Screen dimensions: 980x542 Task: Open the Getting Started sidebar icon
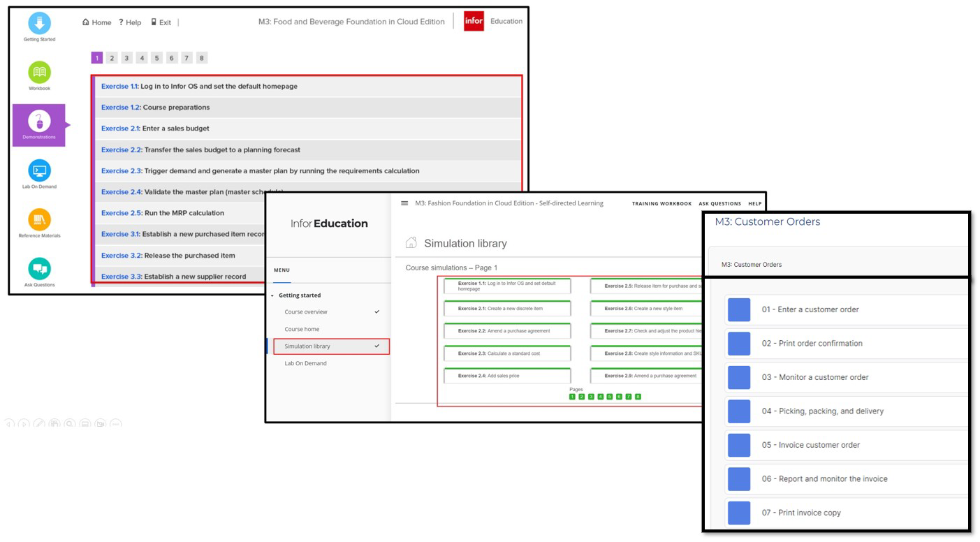tap(39, 24)
